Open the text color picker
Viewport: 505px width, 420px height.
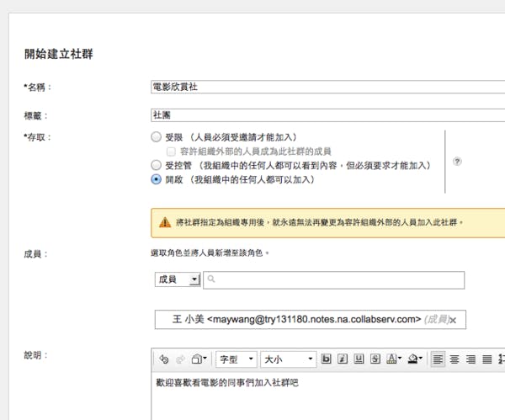tap(393, 359)
